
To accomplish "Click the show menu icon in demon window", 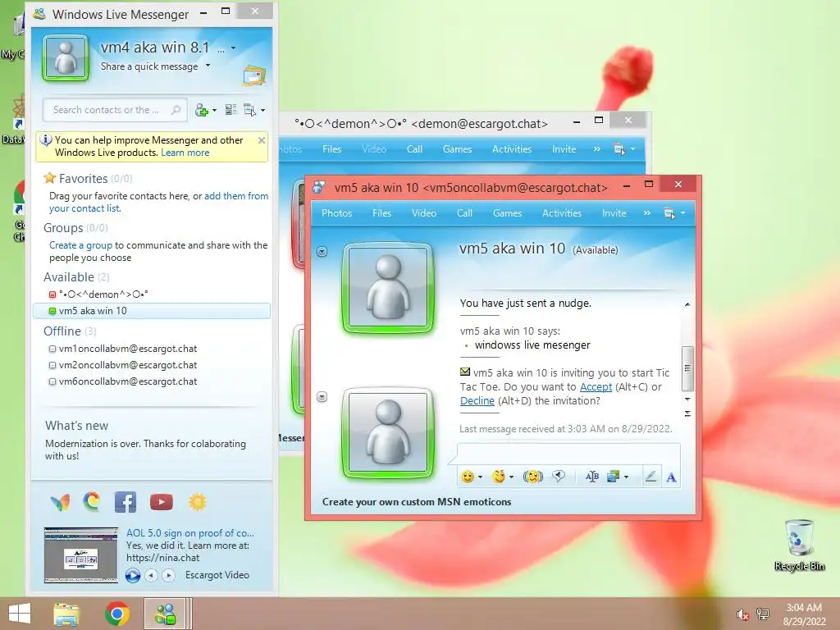I will (x=619, y=149).
